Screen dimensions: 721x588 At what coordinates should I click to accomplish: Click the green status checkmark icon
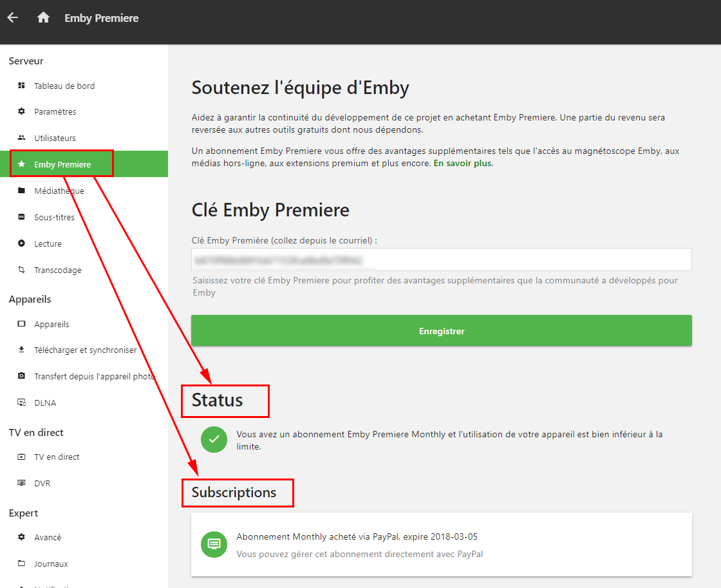point(214,439)
